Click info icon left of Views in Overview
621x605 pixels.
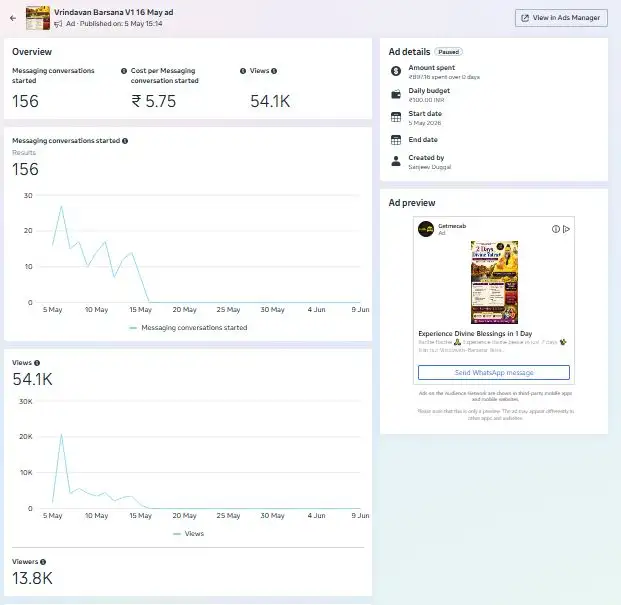[243, 71]
